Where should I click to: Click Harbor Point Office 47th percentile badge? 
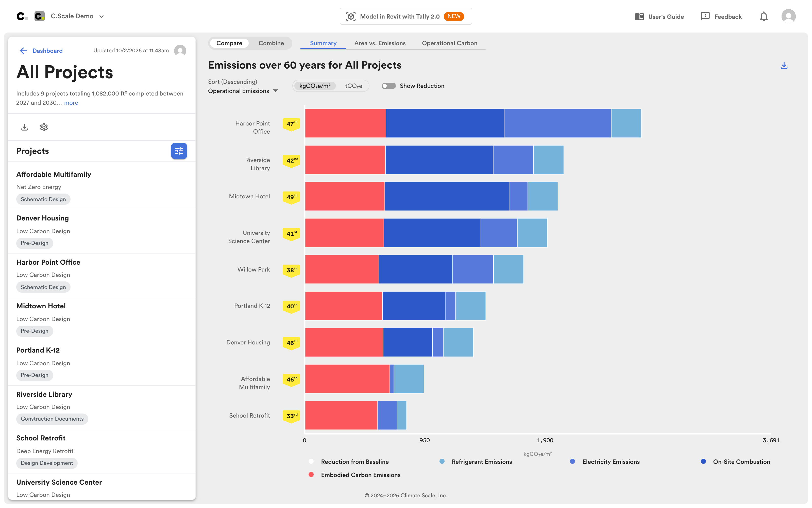click(291, 124)
